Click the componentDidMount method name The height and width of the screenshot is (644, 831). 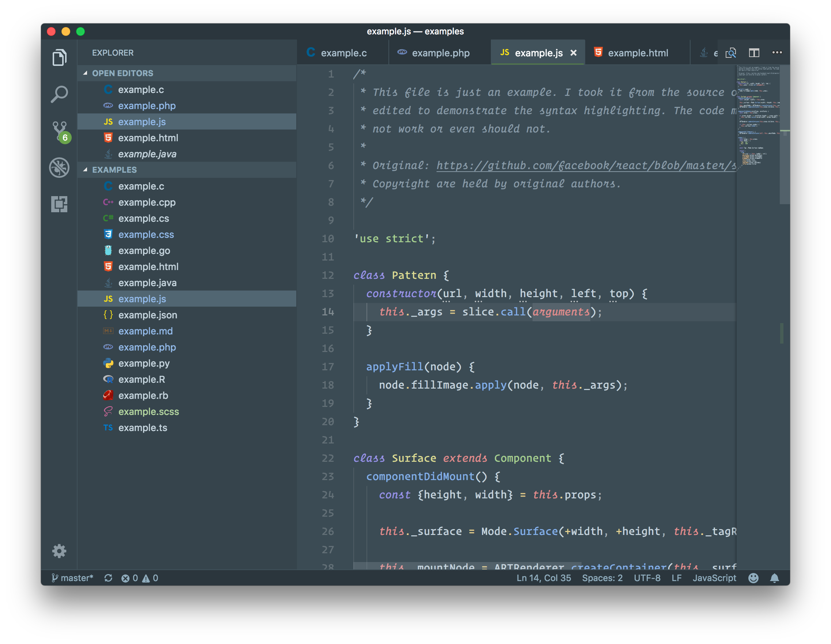click(420, 476)
